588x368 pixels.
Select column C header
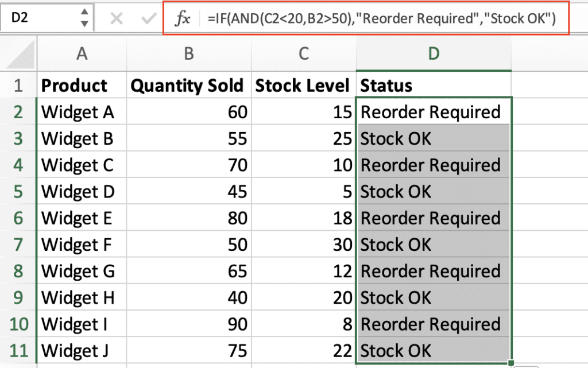pyautogui.click(x=304, y=53)
